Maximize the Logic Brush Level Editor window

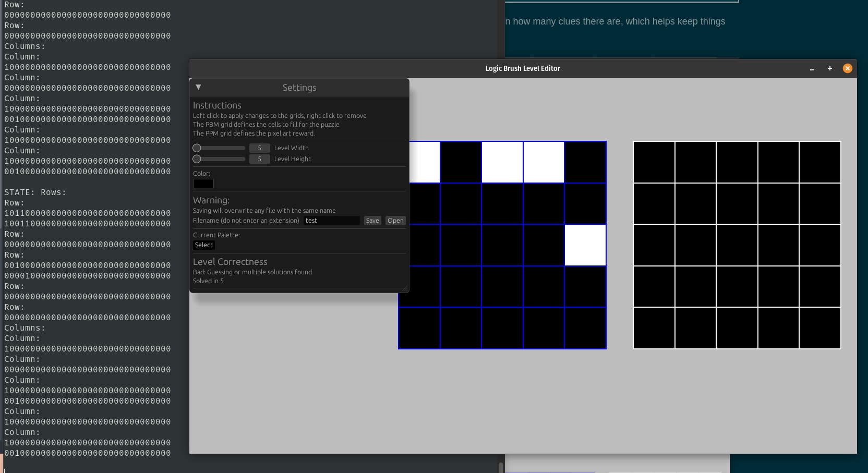[x=830, y=68]
